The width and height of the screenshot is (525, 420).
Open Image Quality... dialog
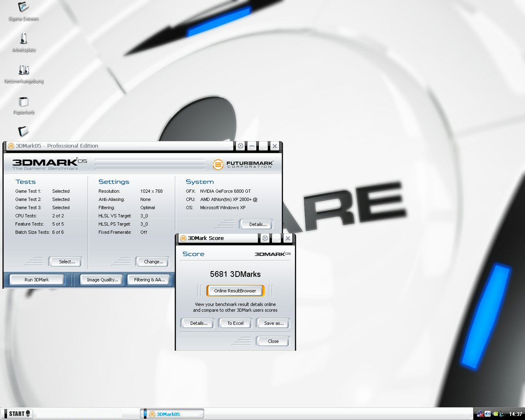coord(102,280)
